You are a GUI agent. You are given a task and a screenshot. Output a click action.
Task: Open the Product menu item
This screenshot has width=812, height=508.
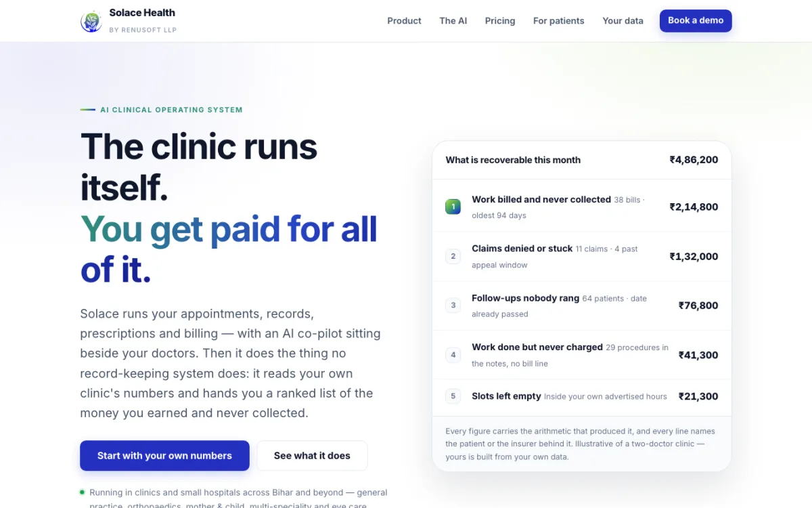[404, 21]
